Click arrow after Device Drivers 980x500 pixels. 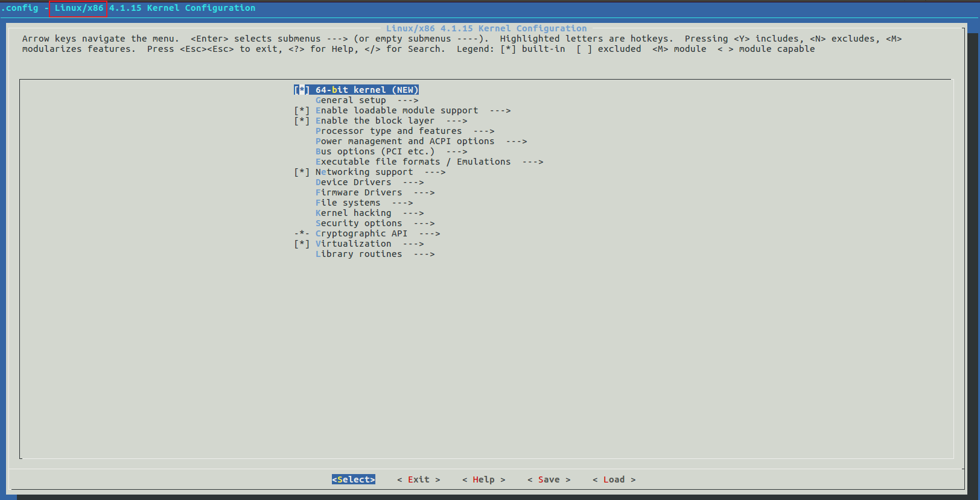click(413, 182)
